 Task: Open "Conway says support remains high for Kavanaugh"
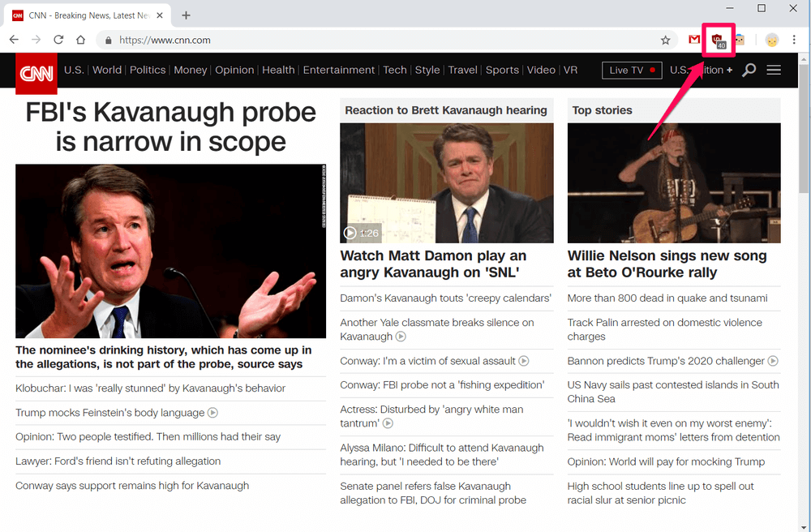point(132,486)
